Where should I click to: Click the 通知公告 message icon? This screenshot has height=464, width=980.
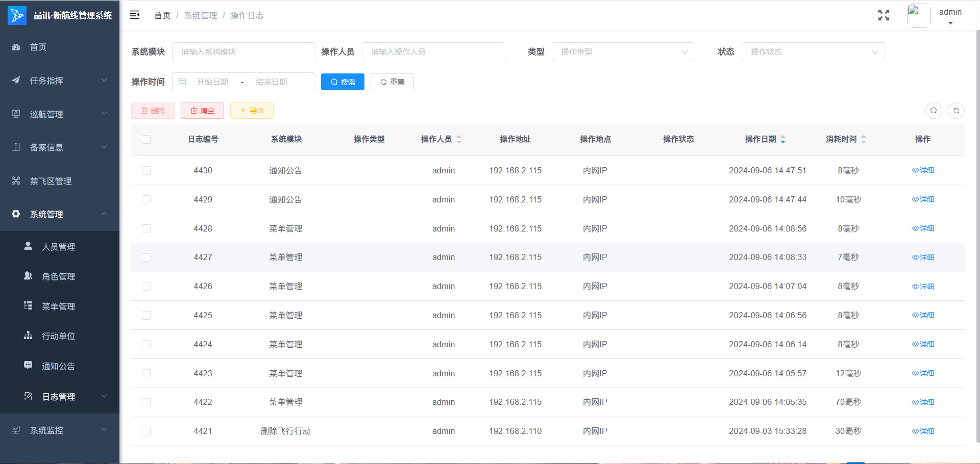coord(28,365)
